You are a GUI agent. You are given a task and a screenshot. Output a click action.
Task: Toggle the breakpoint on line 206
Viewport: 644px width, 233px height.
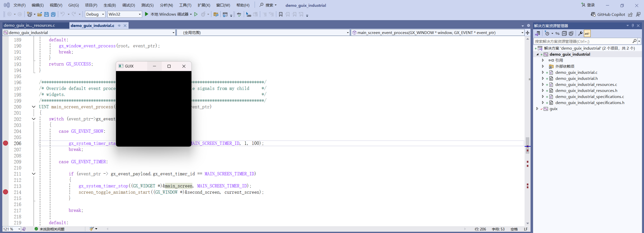click(6, 143)
